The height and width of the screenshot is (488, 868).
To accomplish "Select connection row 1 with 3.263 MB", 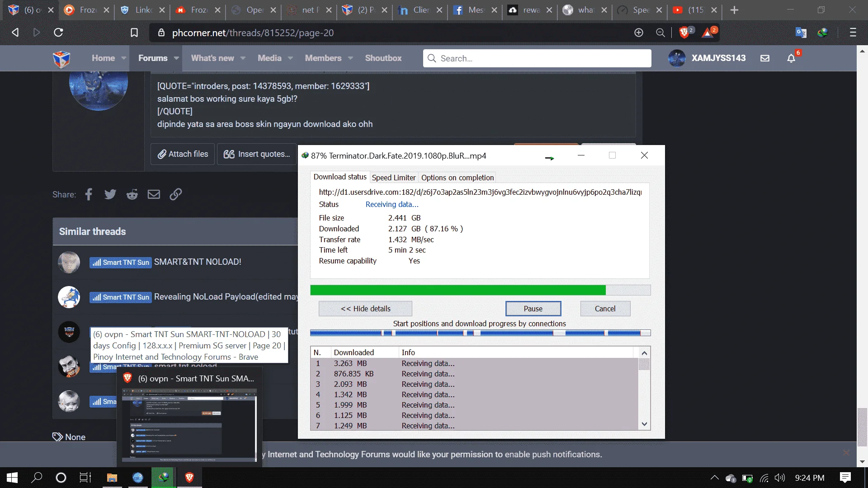I will [474, 363].
